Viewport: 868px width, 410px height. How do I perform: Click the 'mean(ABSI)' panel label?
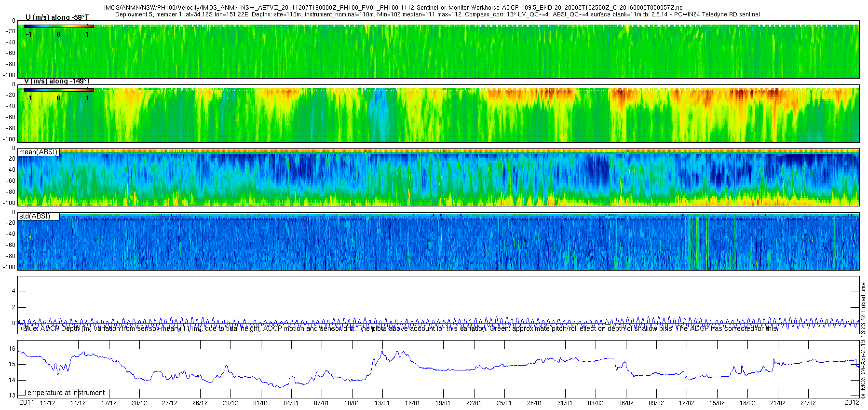(x=39, y=152)
